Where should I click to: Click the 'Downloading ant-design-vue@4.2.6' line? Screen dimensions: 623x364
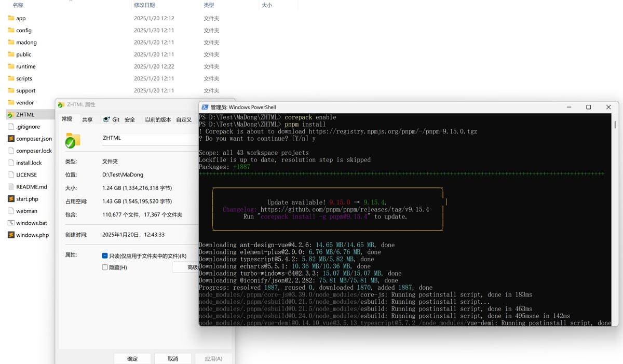point(296,245)
